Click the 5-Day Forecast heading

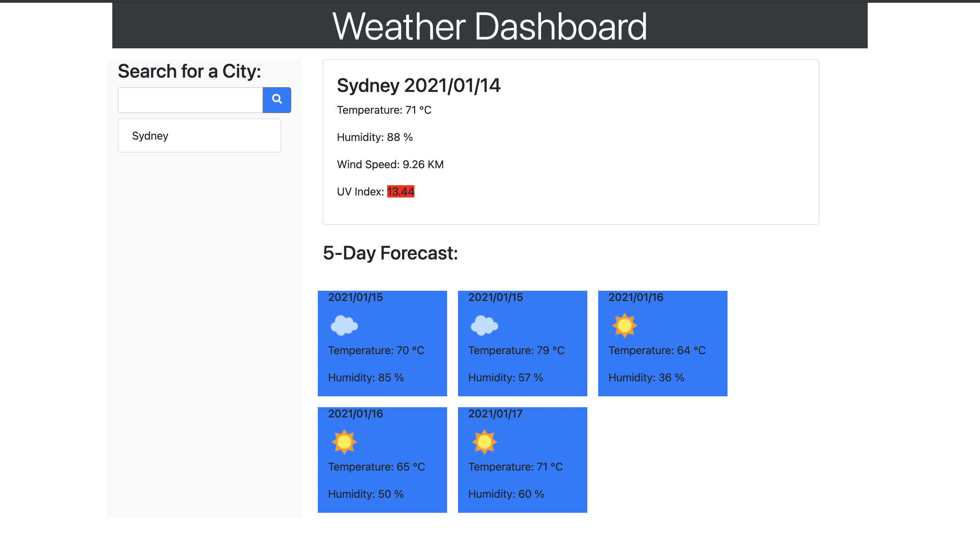coord(390,253)
